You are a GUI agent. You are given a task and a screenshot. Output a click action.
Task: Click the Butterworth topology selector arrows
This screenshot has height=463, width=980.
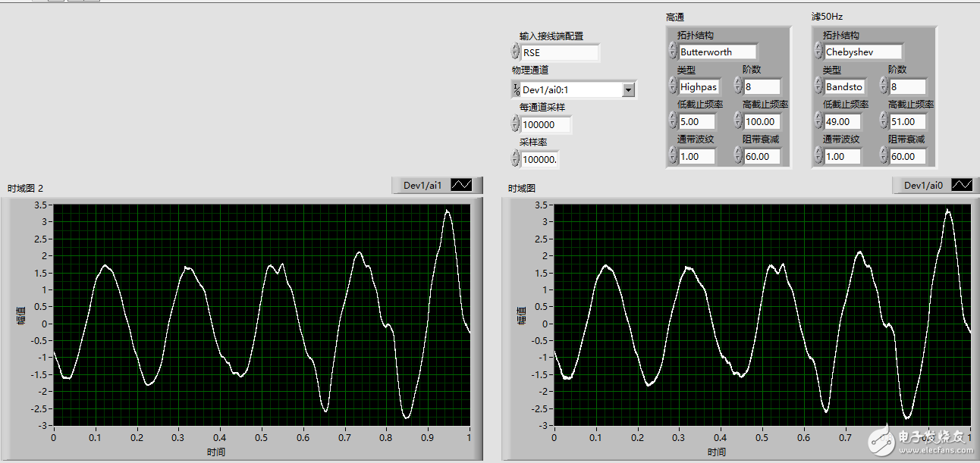[x=672, y=52]
